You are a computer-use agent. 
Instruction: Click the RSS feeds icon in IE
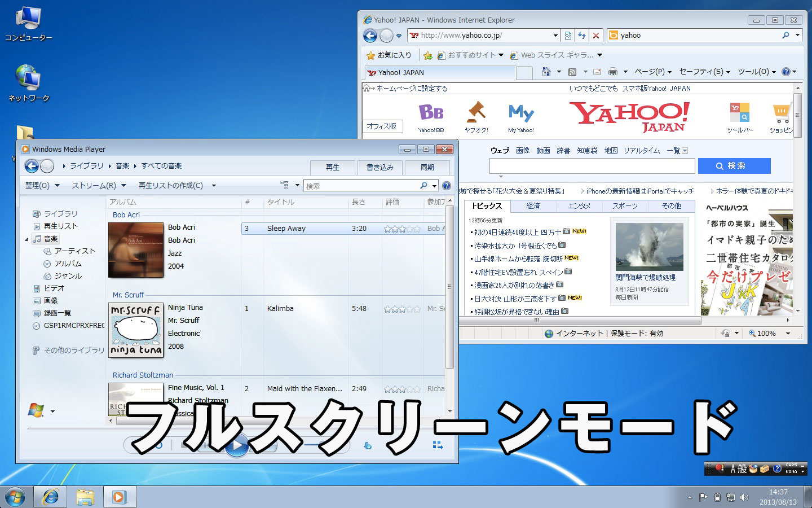(x=572, y=72)
